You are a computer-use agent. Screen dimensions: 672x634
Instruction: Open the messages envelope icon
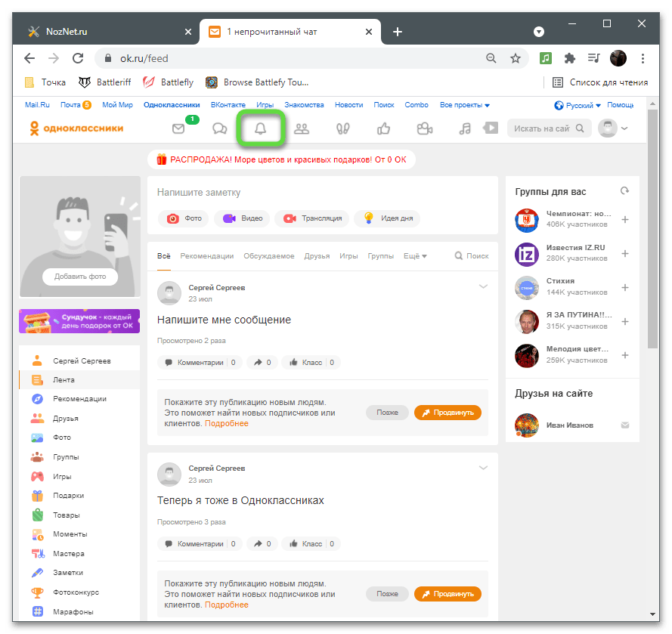[178, 128]
